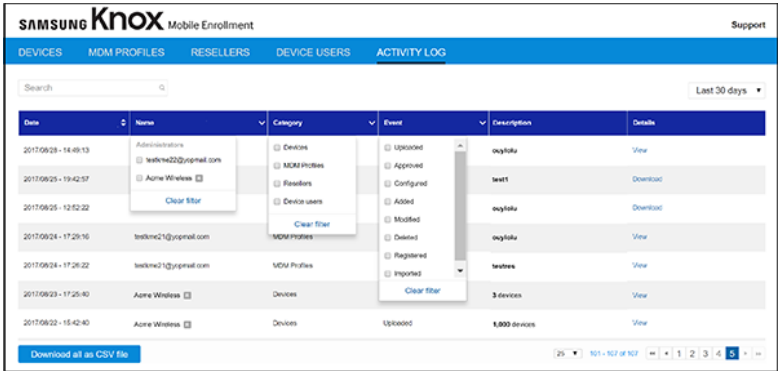
Task: Click the 2017/08/25 - 19:42:57 date cell
Action: [56, 179]
